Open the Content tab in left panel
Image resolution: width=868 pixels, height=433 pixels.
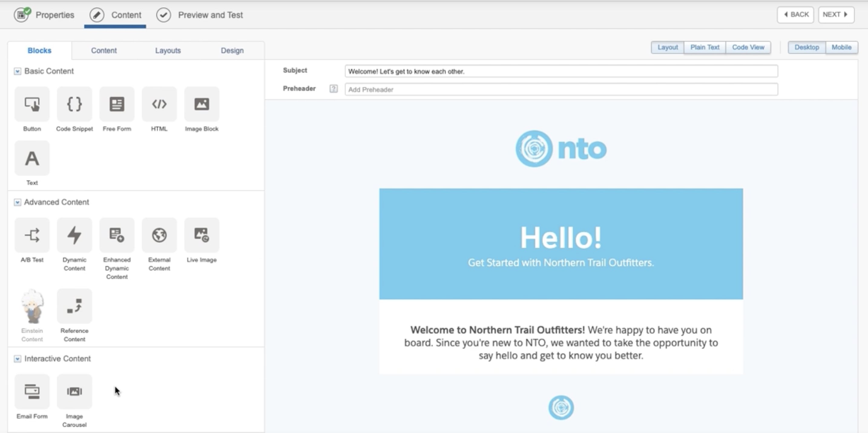(x=104, y=50)
